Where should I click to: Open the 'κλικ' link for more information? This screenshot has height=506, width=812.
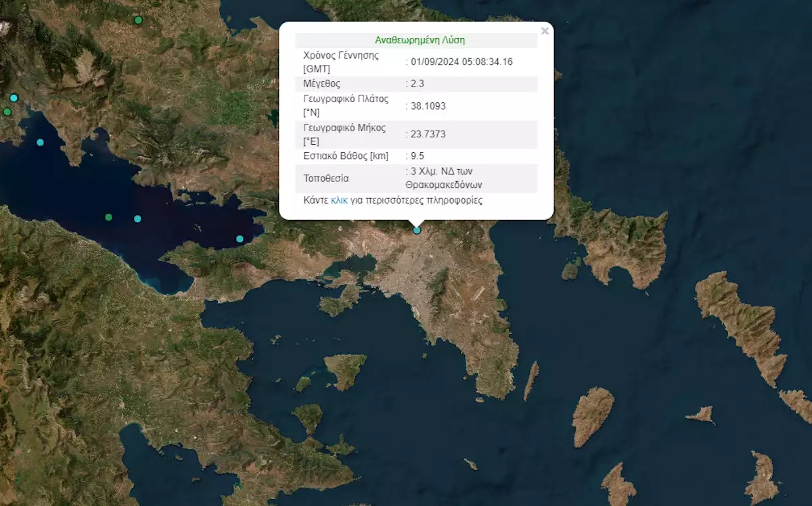tap(339, 200)
